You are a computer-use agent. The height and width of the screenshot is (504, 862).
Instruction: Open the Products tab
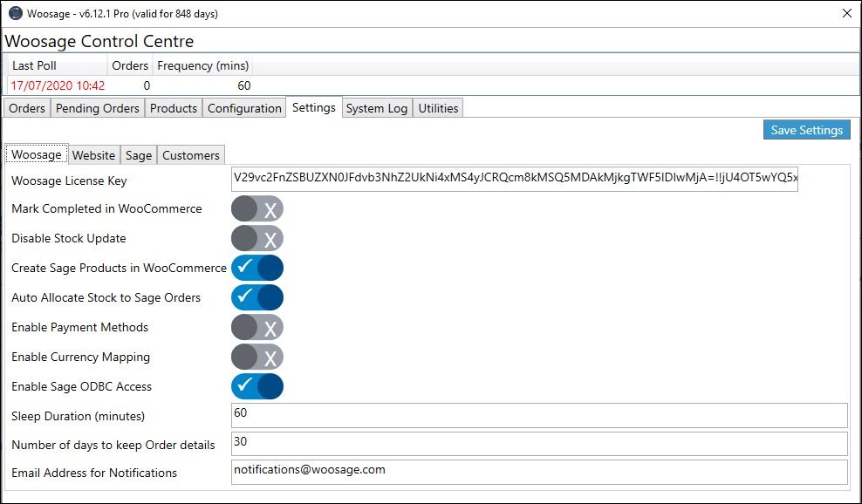pyautogui.click(x=173, y=108)
